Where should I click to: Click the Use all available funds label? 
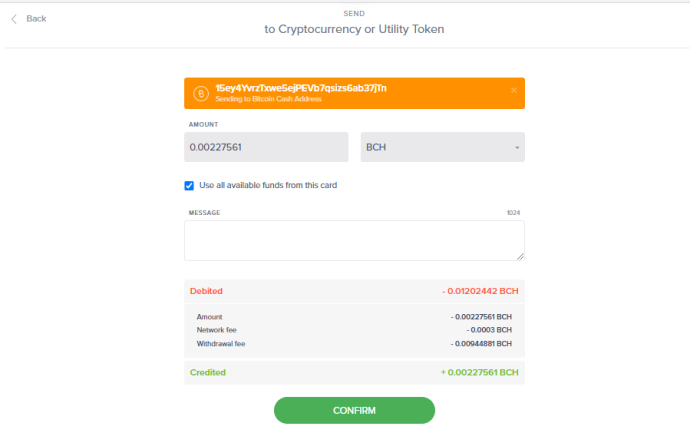coord(268,185)
